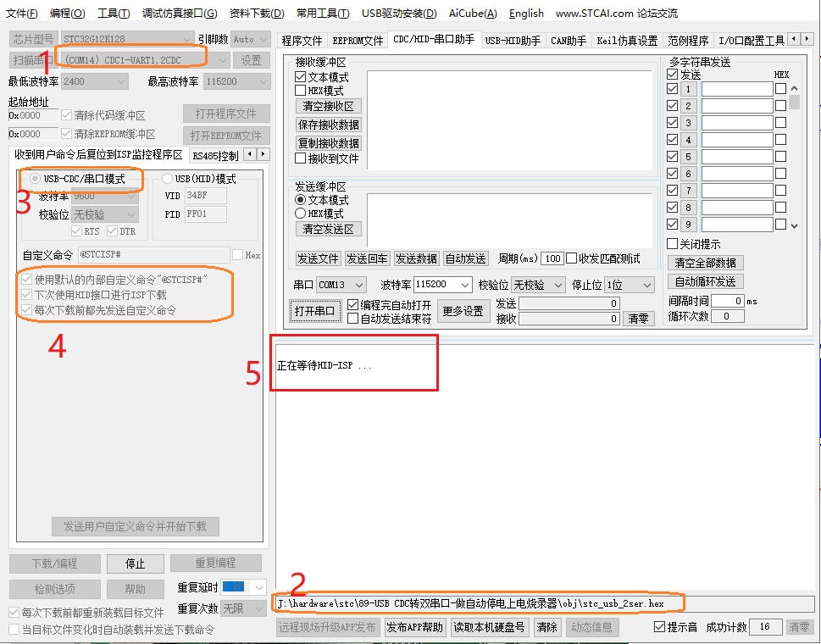Click the 清空接收区 button
Viewport: 821px width, 644px height.
pyautogui.click(x=327, y=106)
